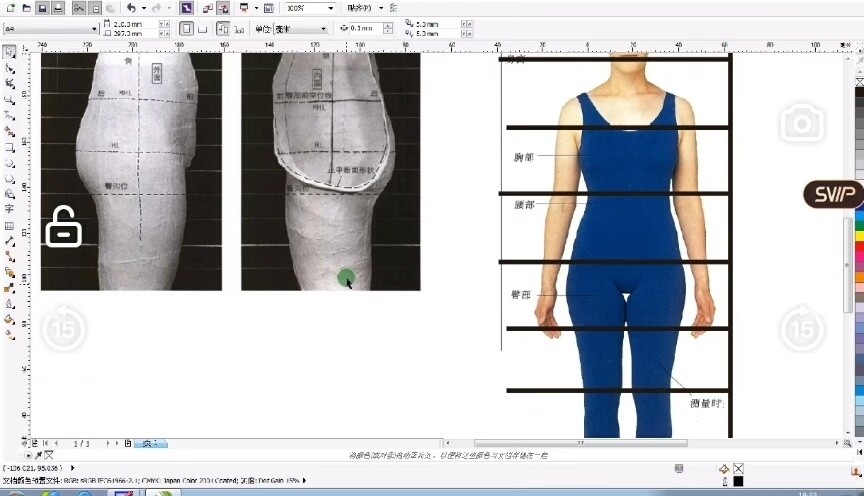Click the Cut scissors icon
The image size is (864, 496).
tap(78, 8)
